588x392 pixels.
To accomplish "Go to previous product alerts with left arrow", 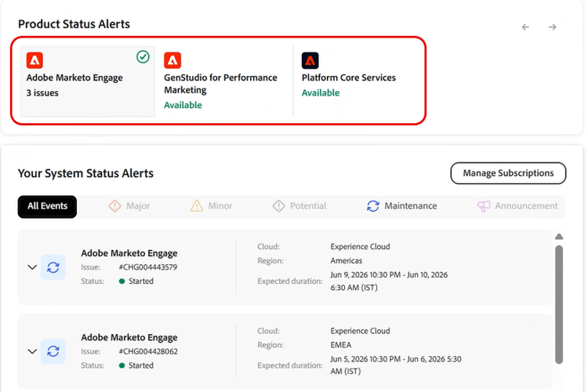I will [x=525, y=27].
